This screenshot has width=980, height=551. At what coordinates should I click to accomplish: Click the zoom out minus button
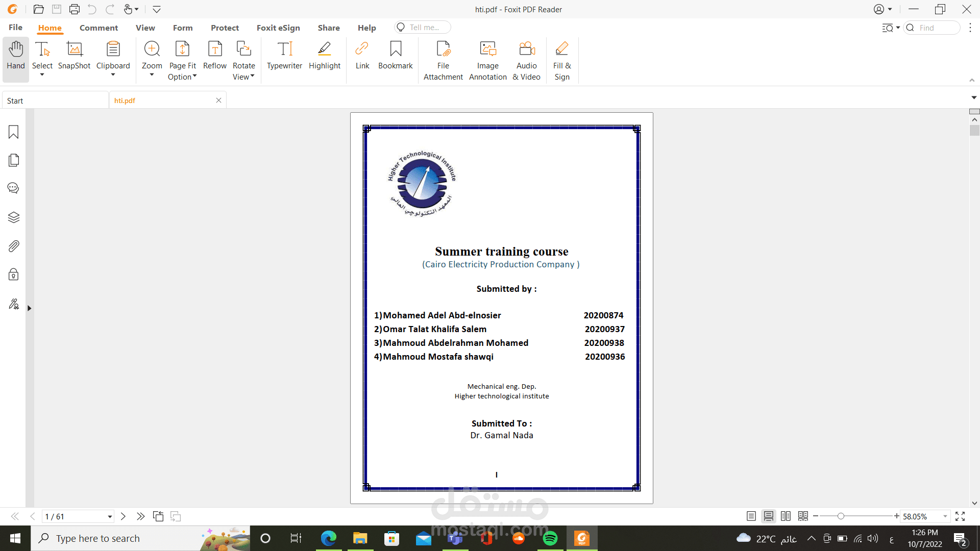coord(816,516)
